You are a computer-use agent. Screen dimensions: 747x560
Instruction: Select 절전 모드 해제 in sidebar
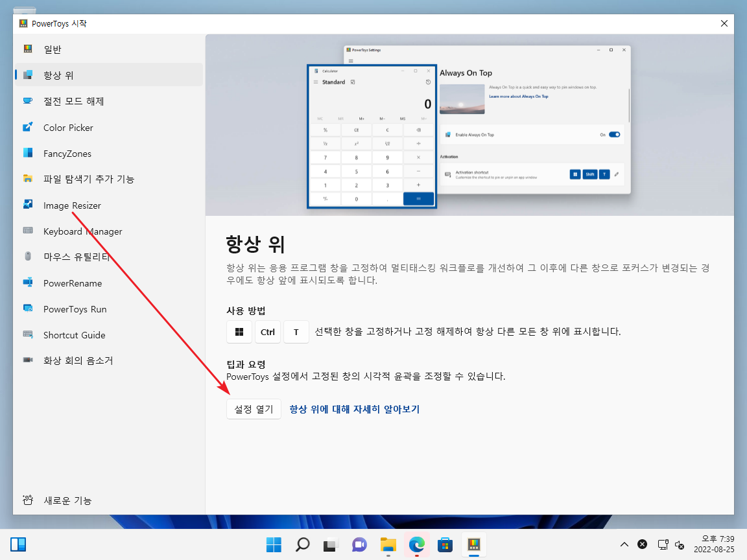pos(109,101)
